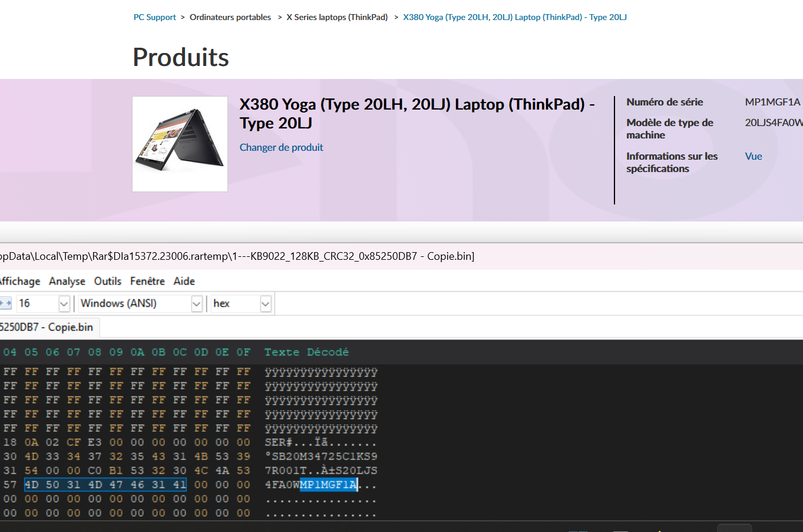Click the Modèle de type de machine label

(x=670, y=129)
